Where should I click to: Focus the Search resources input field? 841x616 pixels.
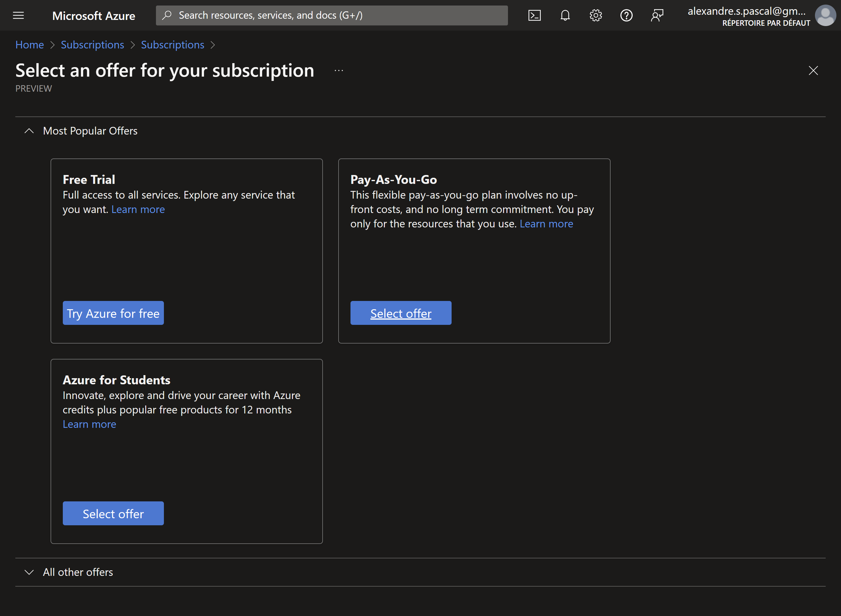coord(332,15)
